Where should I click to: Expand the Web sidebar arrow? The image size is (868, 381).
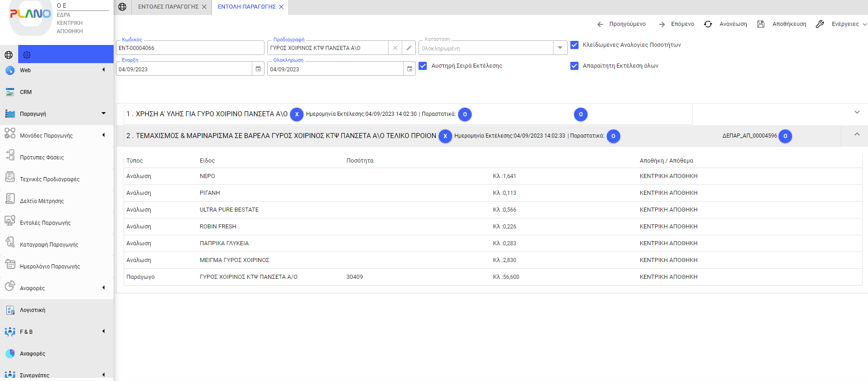point(104,69)
